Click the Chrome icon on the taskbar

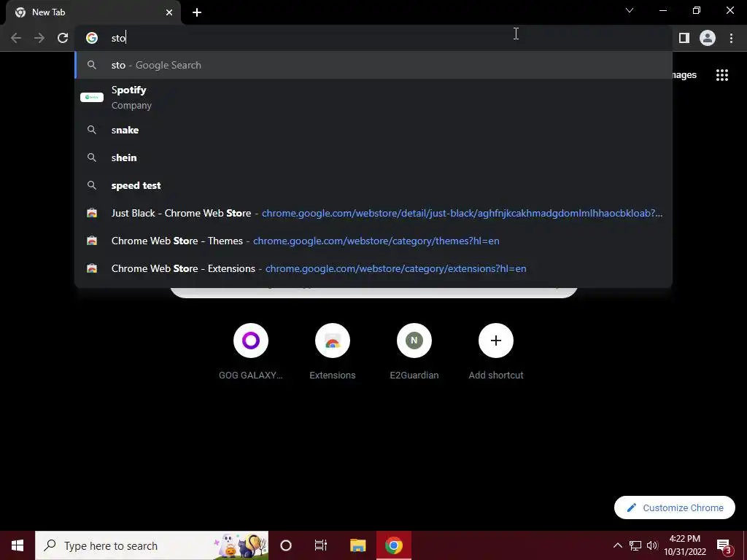point(393,545)
